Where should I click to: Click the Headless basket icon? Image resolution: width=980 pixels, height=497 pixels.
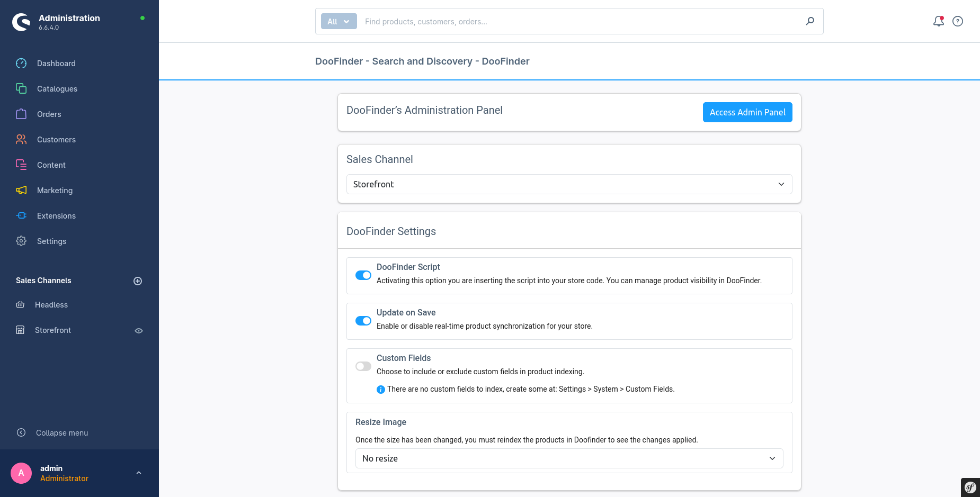tap(20, 305)
